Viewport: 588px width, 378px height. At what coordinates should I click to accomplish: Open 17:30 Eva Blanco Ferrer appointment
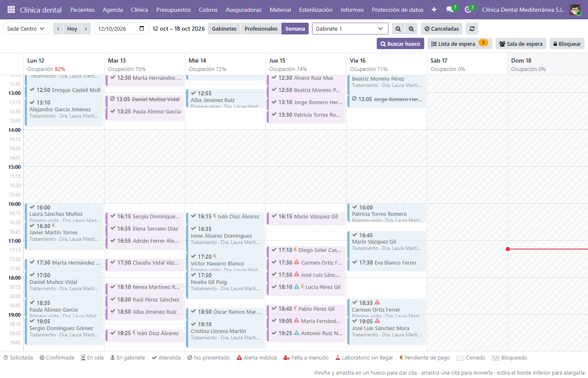(x=387, y=264)
